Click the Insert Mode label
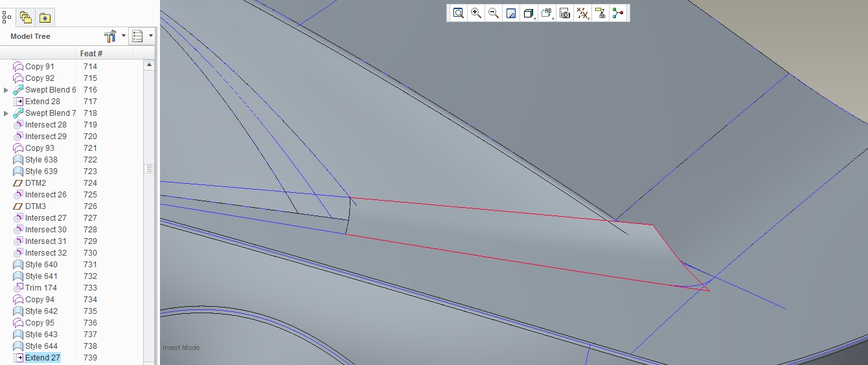This screenshot has height=365, width=868. [181, 348]
